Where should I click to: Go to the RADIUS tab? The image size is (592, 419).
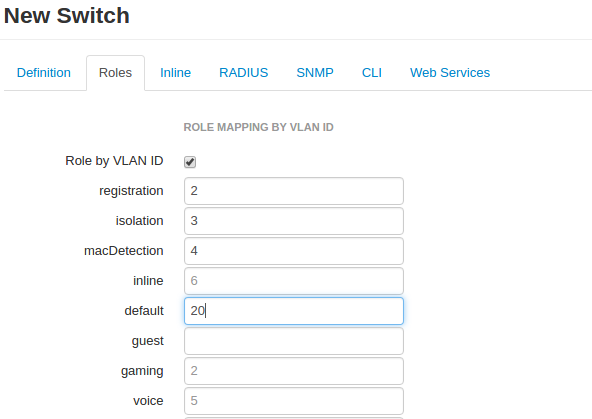click(x=244, y=72)
